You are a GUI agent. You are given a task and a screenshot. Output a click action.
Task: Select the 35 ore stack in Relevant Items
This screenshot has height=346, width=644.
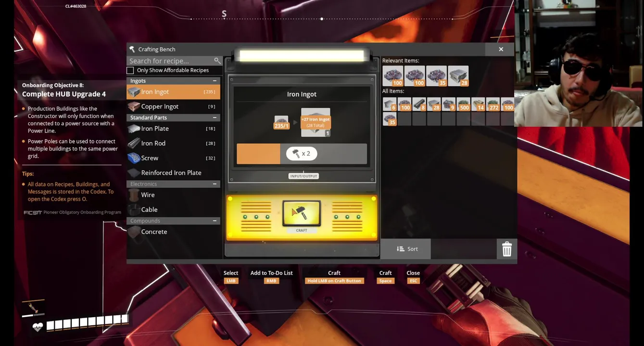pos(436,76)
